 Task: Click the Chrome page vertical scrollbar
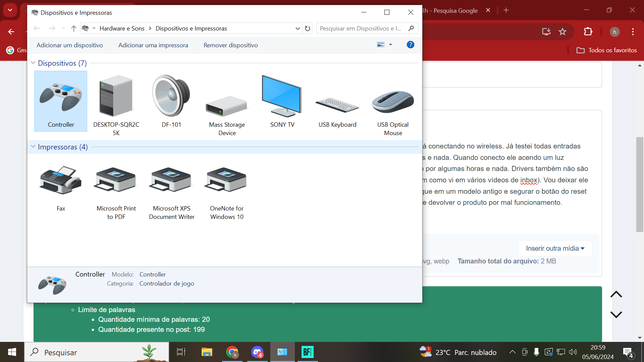coord(640,184)
